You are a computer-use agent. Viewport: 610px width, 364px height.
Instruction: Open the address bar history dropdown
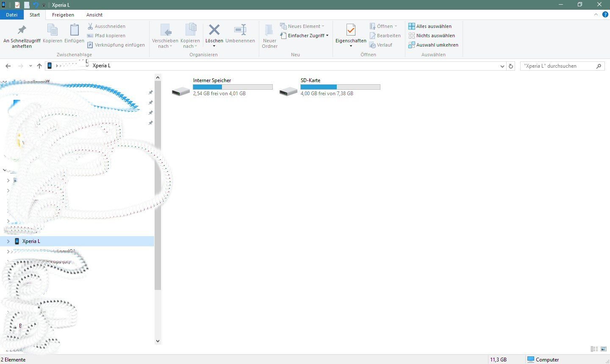pos(502,66)
